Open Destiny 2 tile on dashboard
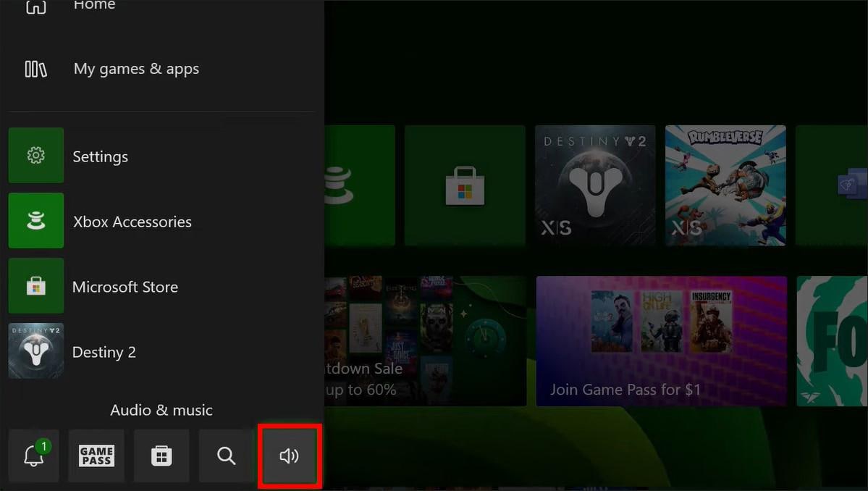 595,185
